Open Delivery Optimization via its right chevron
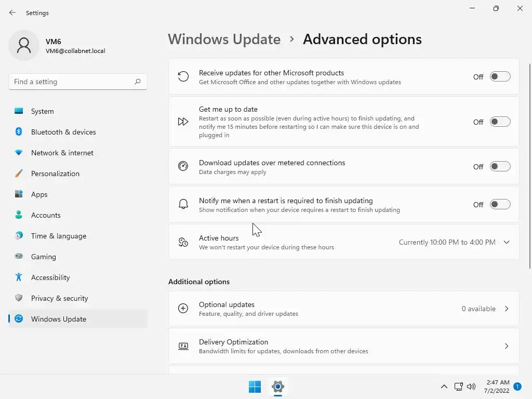532x399 pixels. tap(507, 346)
